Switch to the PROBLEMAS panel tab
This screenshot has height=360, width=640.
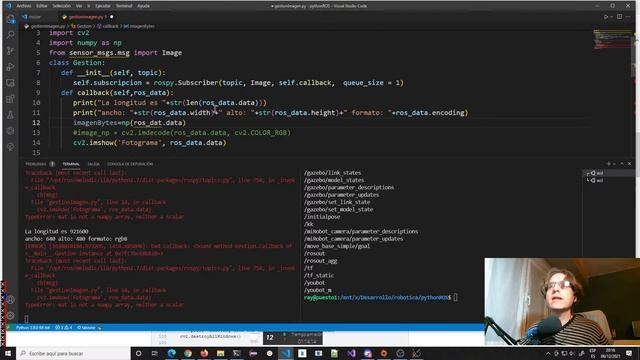coord(36,164)
